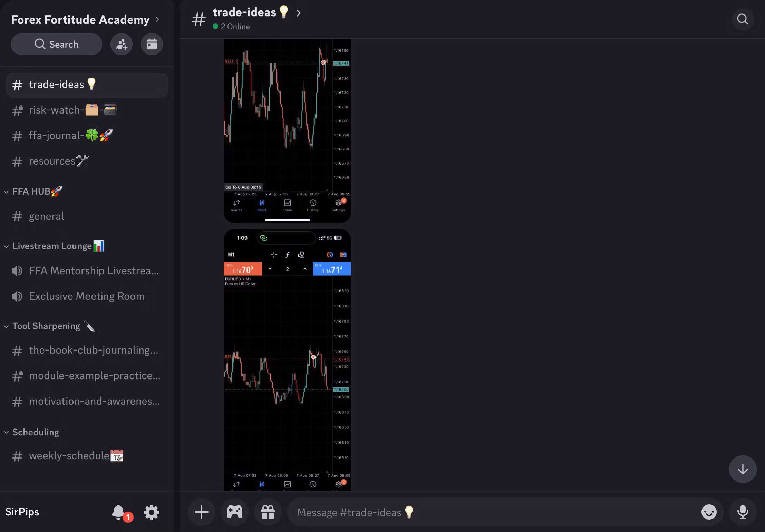Click the microphone voice message icon
Screen dimensions: 765x532
[x=743, y=512]
